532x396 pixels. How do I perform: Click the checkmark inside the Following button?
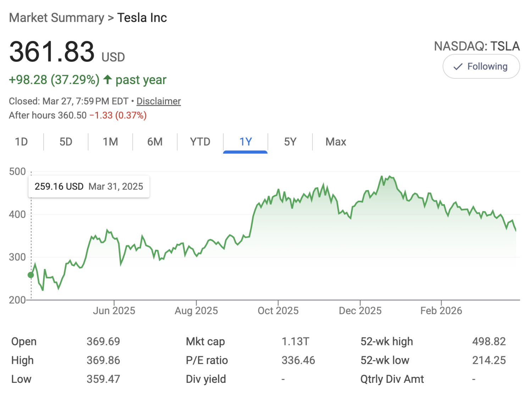pos(458,66)
